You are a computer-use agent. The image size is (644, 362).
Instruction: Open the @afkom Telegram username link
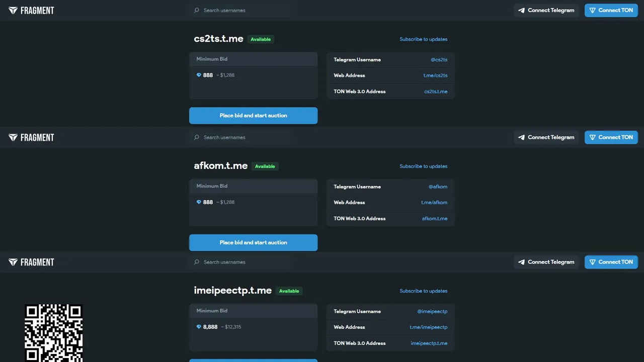click(438, 187)
